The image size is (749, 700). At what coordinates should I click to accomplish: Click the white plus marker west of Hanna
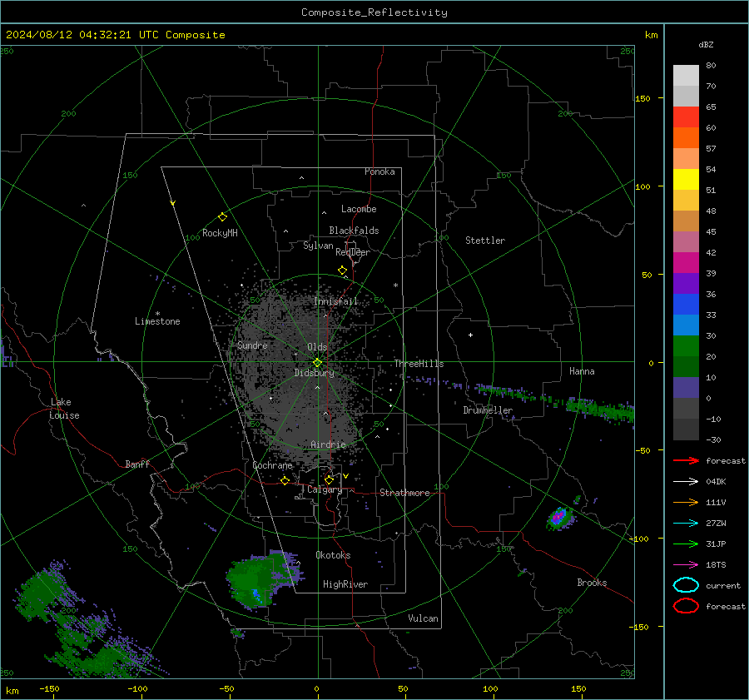(x=470, y=335)
